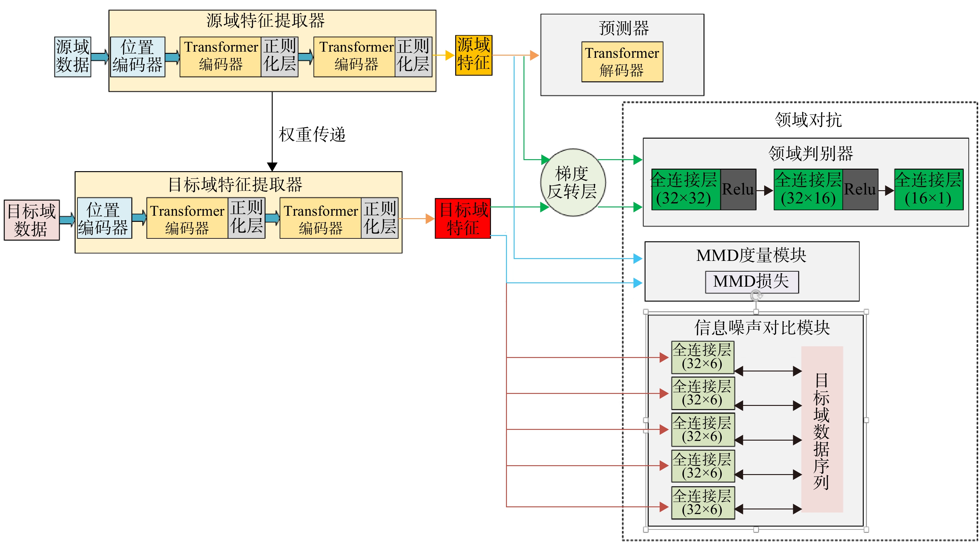Click the 领域对抗 heading

tap(809, 120)
